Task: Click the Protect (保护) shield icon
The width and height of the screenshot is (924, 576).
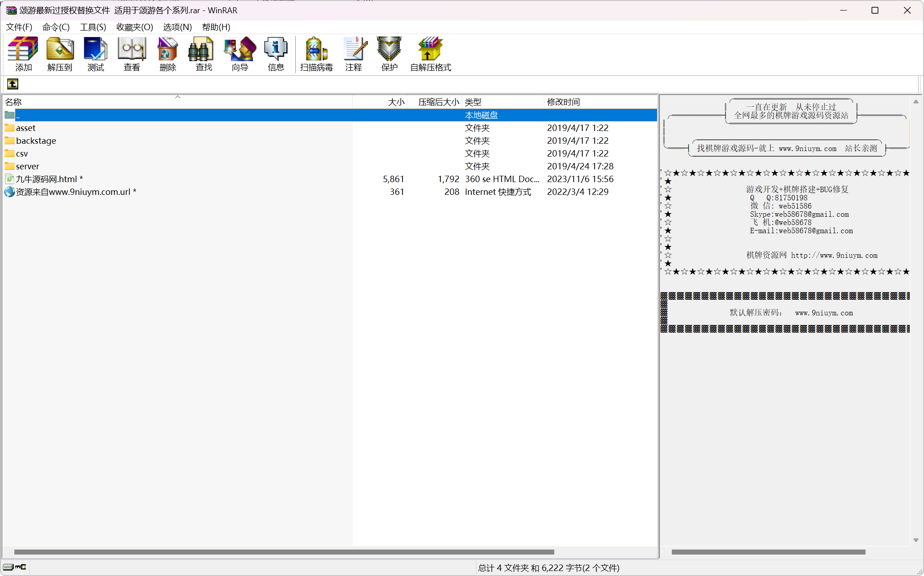Action: click(x=389, y=54)
